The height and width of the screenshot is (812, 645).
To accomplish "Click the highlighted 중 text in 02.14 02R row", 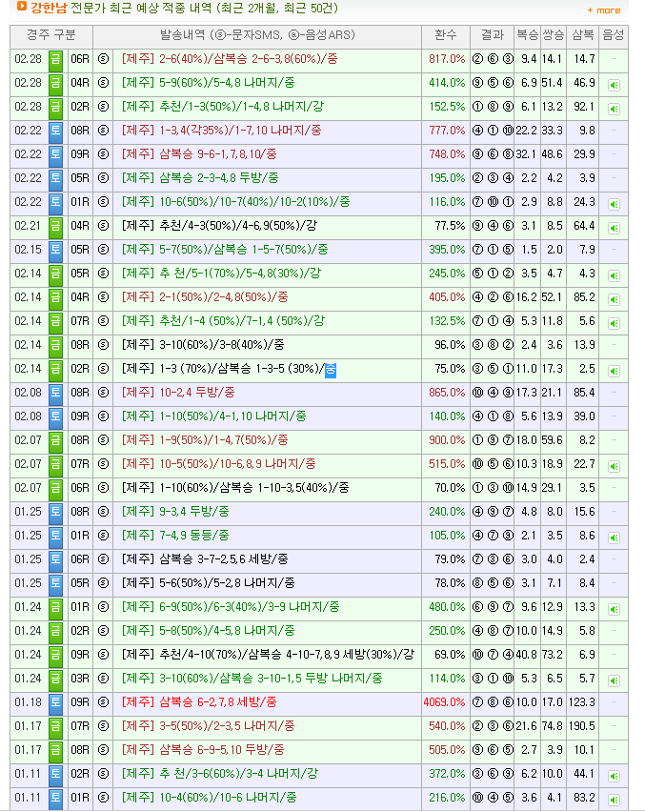I will pyautogui.click(x=331, y=370).
